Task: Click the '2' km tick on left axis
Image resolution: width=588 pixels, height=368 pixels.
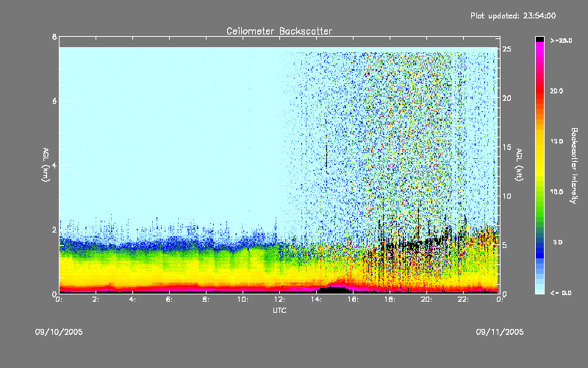Action: (x=54, y=230)
